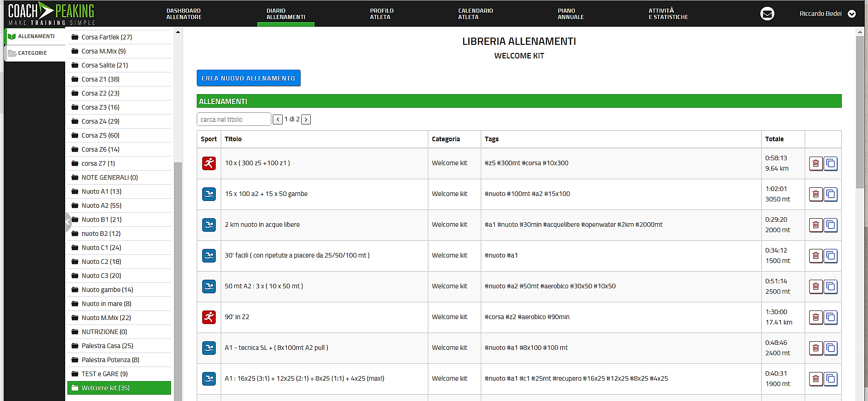The width and height of the screenshot is (868, 401).
Task: Open workout '2 km nuoto in acque libere'
Action: coord(262,224)
